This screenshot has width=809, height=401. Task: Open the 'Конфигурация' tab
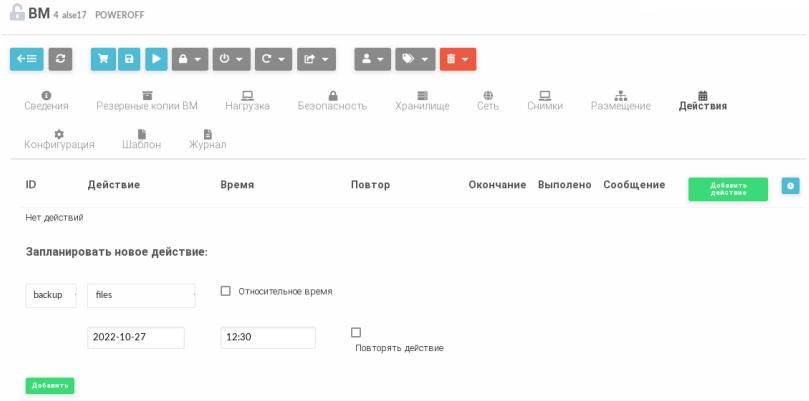59,138
